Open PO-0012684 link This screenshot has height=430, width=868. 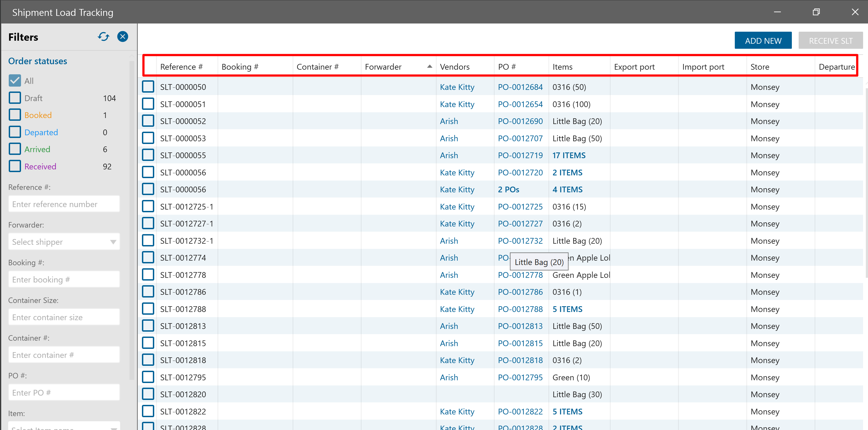pos(520,87)
